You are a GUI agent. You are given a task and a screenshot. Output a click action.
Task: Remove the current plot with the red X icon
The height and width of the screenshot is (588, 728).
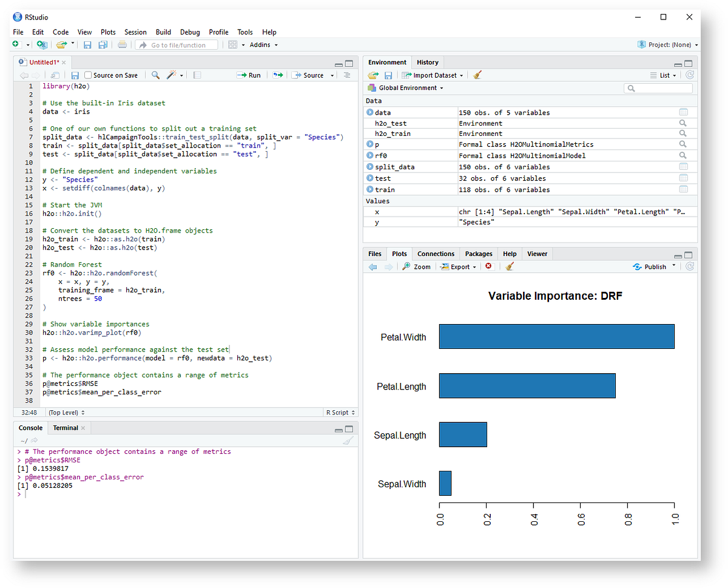click(489, 266)
